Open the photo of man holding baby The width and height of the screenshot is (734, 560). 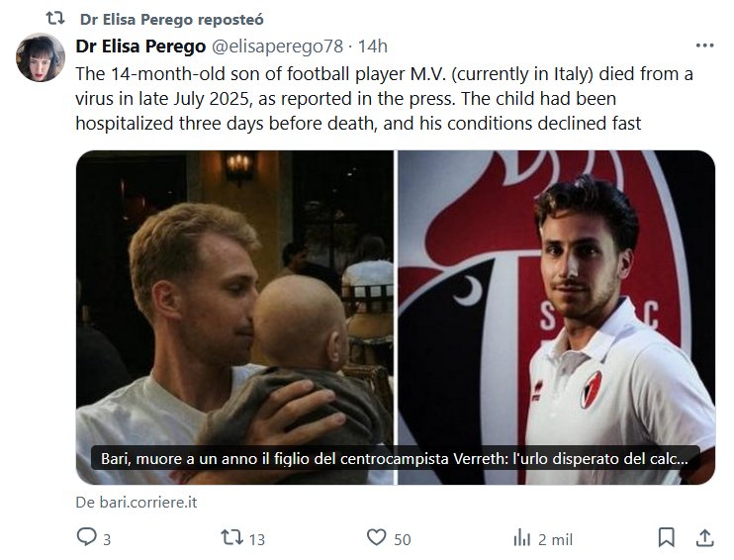[x=234, y=297]
